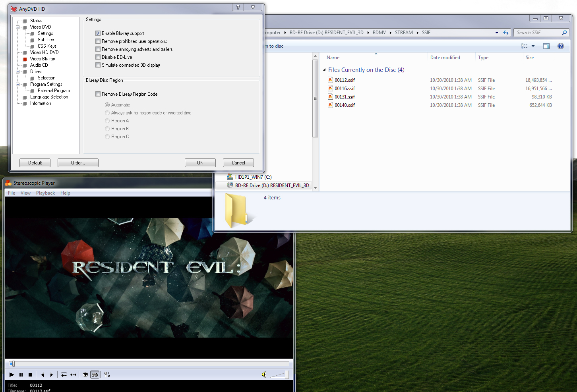Collapse the Drives tree node
The image size is (577, 392).
click(x=18, y=71)
